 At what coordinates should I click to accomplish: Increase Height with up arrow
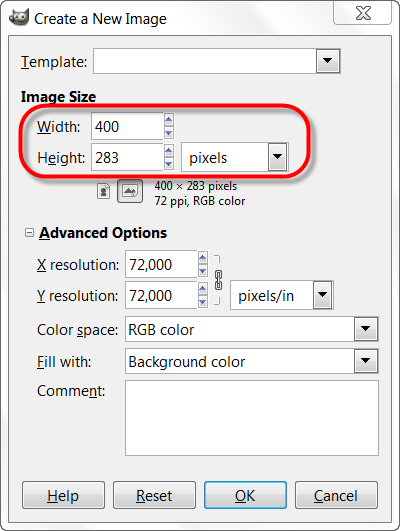169,151
